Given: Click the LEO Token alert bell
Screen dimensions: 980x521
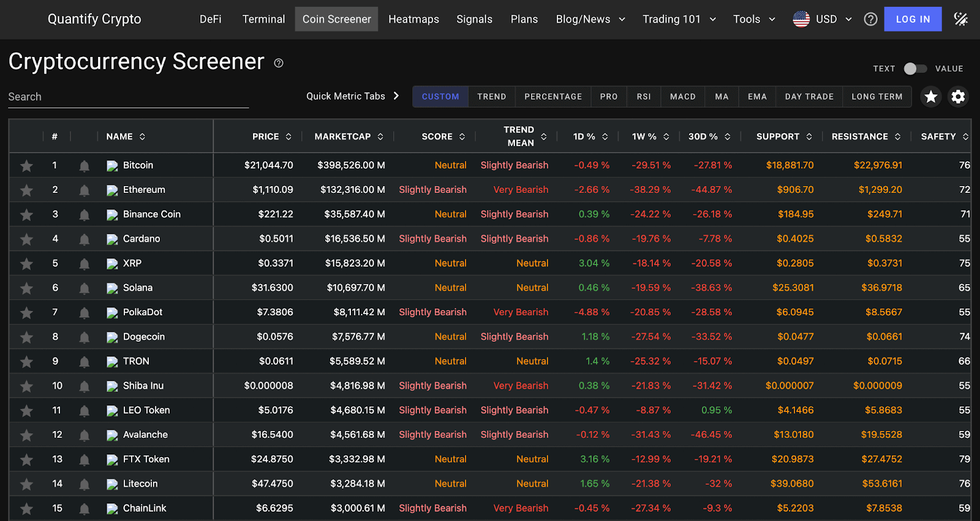Looking at the screenshot, I should point(85,411).
